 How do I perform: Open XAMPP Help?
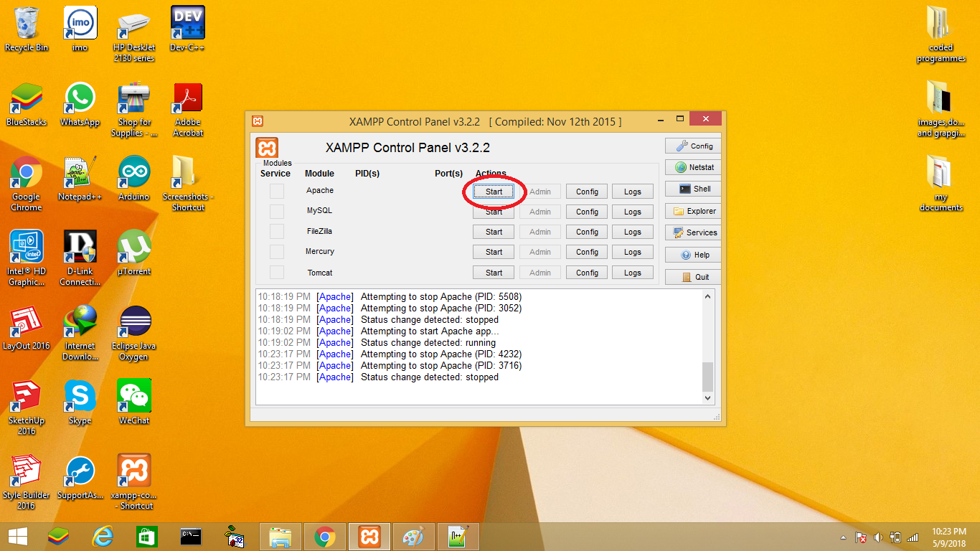point(692,255)
